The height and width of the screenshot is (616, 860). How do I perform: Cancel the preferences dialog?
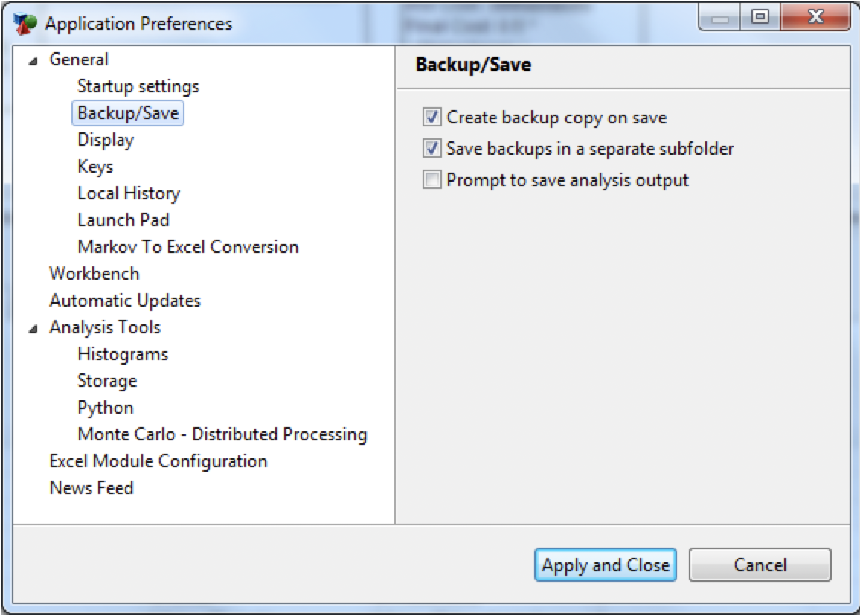[x=760, y=564]
